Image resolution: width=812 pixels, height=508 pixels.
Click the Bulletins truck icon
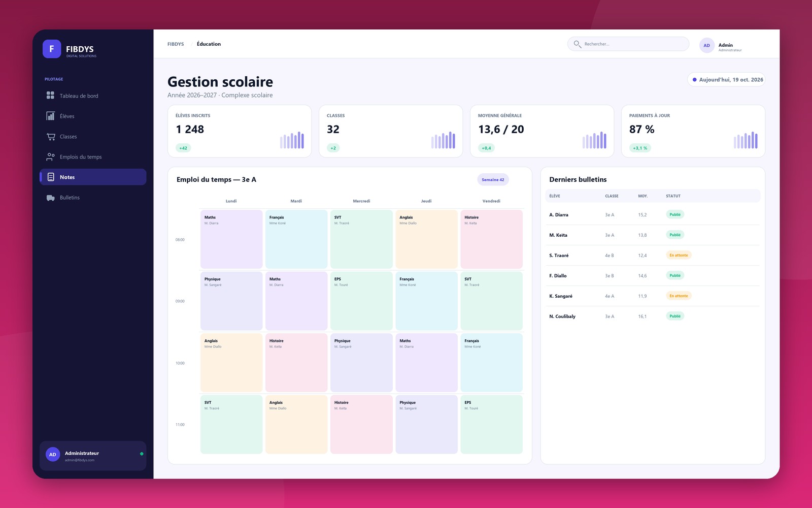[x=50, y=198]
